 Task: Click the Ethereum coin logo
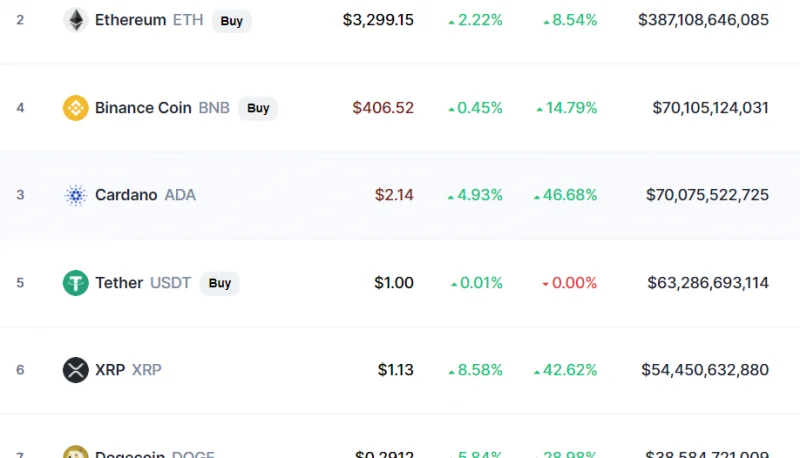(x=76, y=20)
